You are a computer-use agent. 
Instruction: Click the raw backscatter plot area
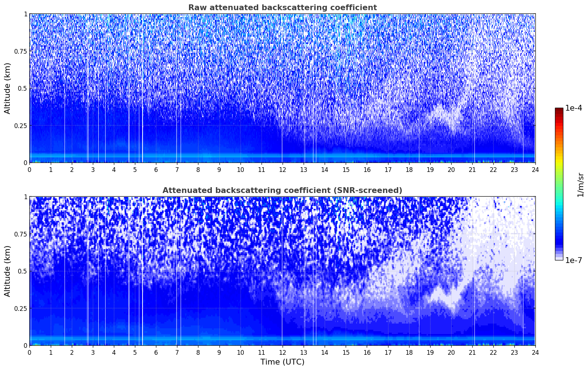click(x=282, y=88)
